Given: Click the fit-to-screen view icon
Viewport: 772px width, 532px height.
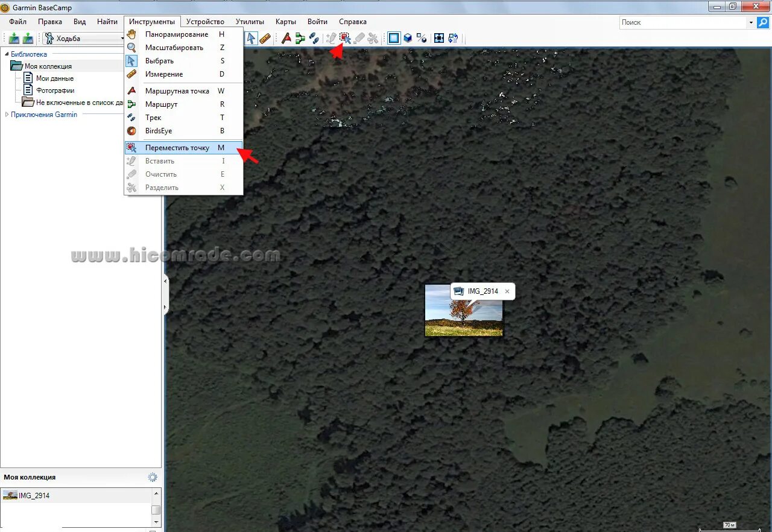Looking at the screenshot, I should [439, 39].
